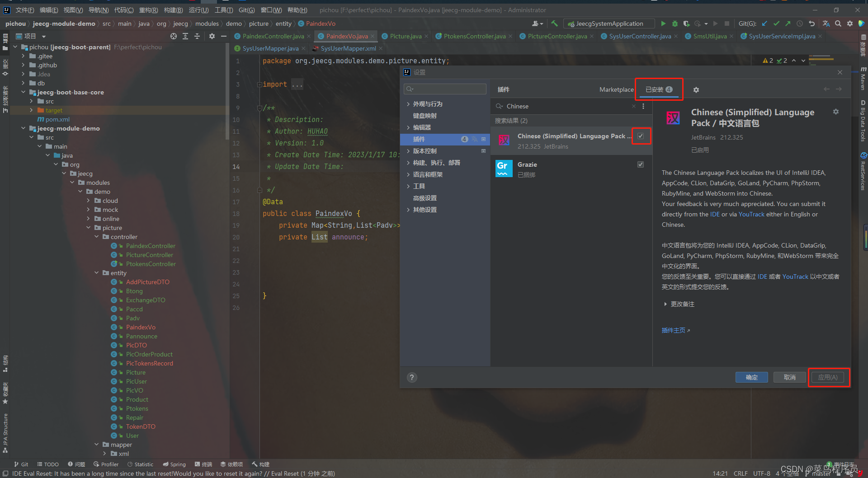Click the translate language icon in toolbar
The width and height of the screenshot is (868, 478).
826,23
